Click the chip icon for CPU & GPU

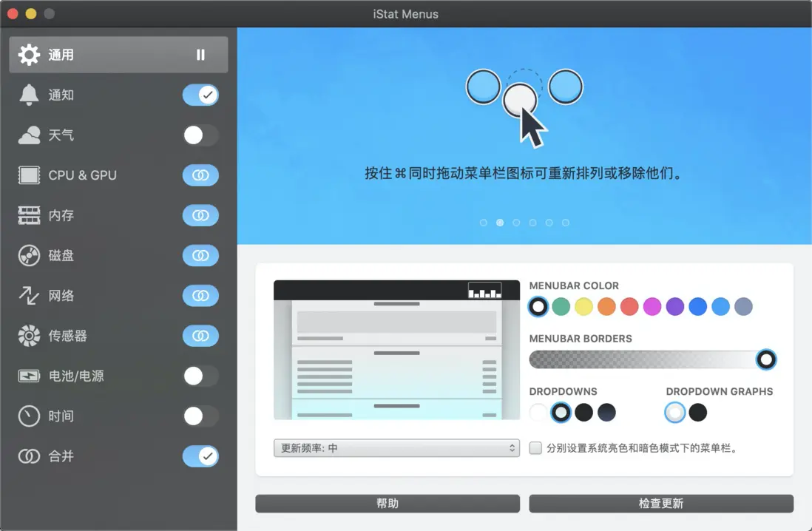[x=29, y=175]
